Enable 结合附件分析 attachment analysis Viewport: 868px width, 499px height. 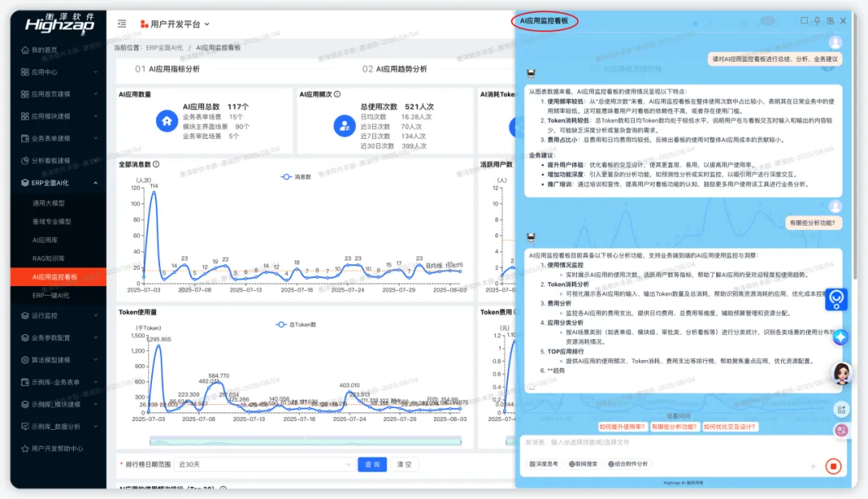click(x=629, y=464)
